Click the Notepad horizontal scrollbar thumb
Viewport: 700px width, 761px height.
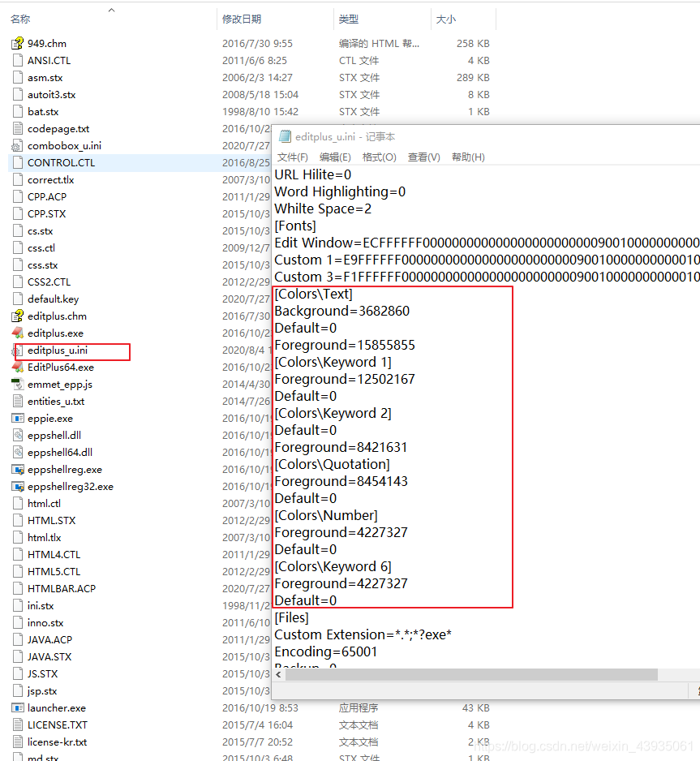pyautogui.click(x=471, y=675)
